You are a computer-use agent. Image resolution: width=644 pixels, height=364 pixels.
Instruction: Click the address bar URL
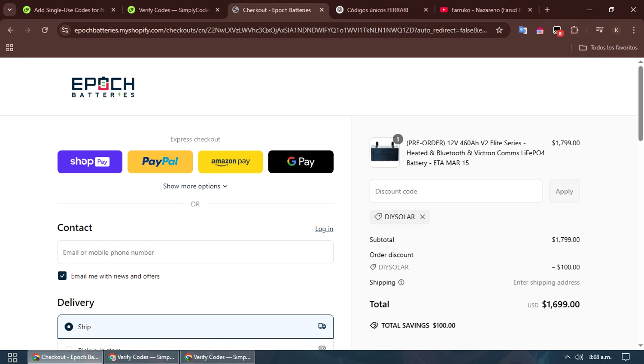[x=280, y=30]
